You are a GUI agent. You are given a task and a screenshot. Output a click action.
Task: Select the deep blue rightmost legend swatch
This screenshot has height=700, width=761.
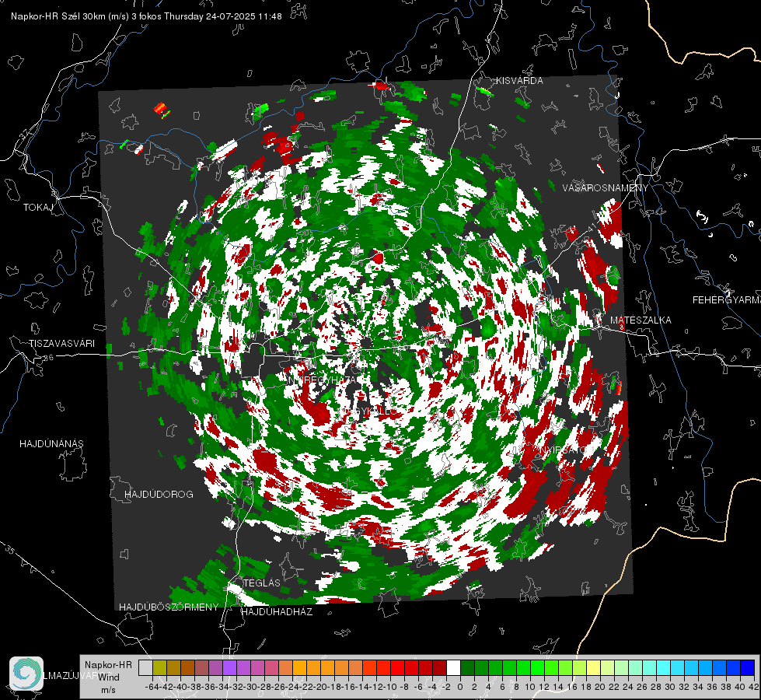coord(748,667)
